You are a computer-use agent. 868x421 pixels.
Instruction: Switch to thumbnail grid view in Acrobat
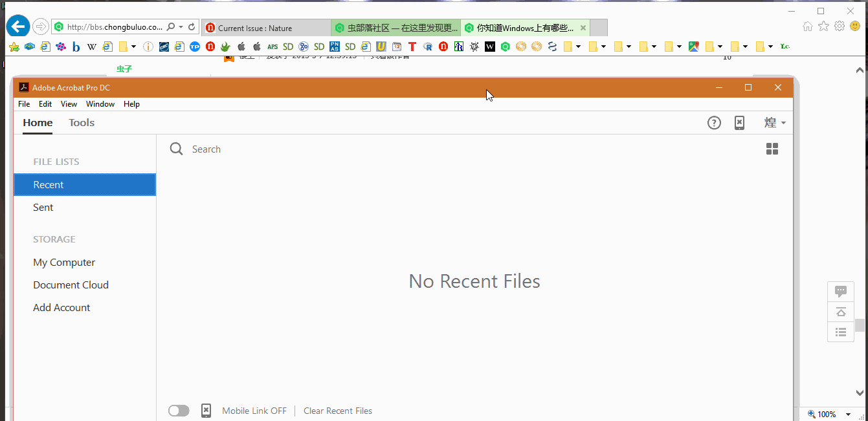click(772, 149)
